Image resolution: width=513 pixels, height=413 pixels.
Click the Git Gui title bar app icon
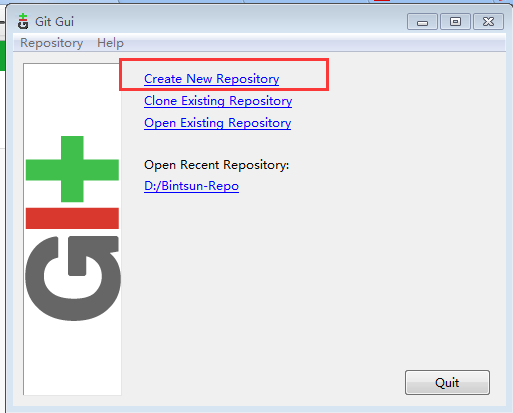point(23,21)
